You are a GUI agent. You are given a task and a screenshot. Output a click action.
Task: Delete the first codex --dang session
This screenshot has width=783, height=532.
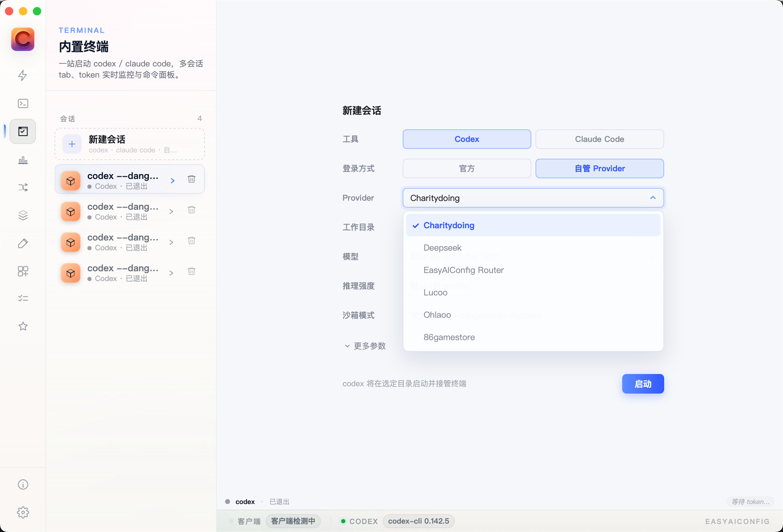[192, 179]
